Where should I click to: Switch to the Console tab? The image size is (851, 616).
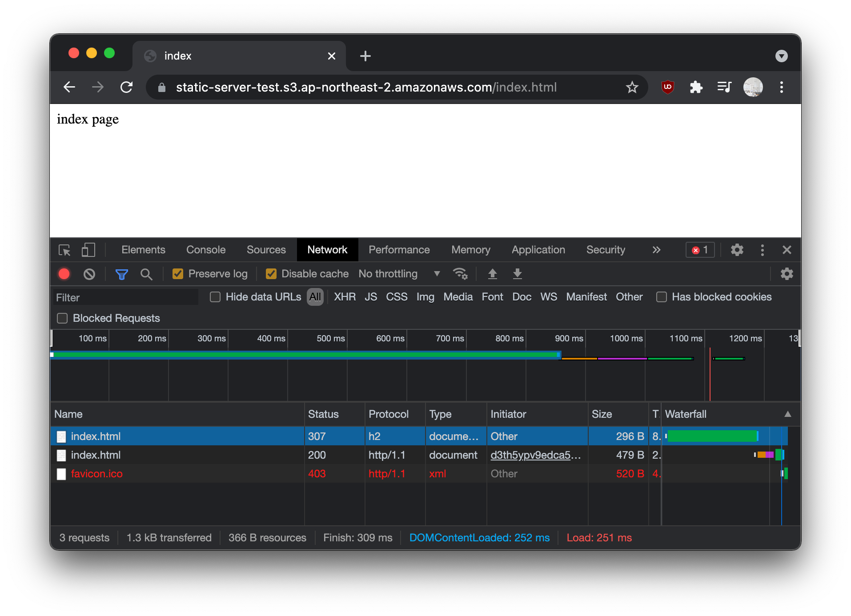[206, 250]
